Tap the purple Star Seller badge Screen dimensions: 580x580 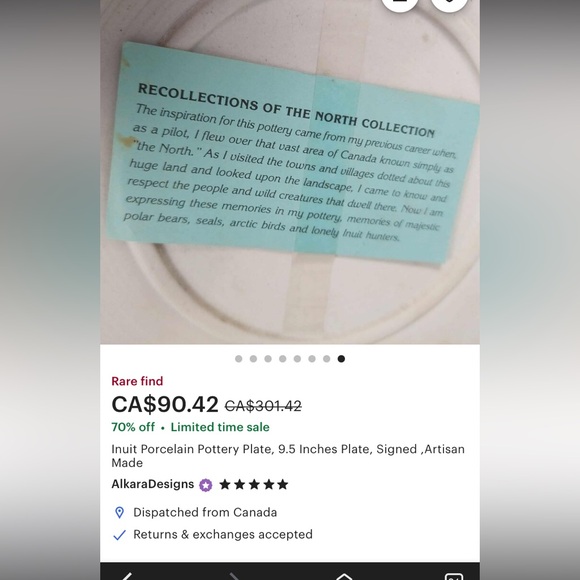(206, 485)
